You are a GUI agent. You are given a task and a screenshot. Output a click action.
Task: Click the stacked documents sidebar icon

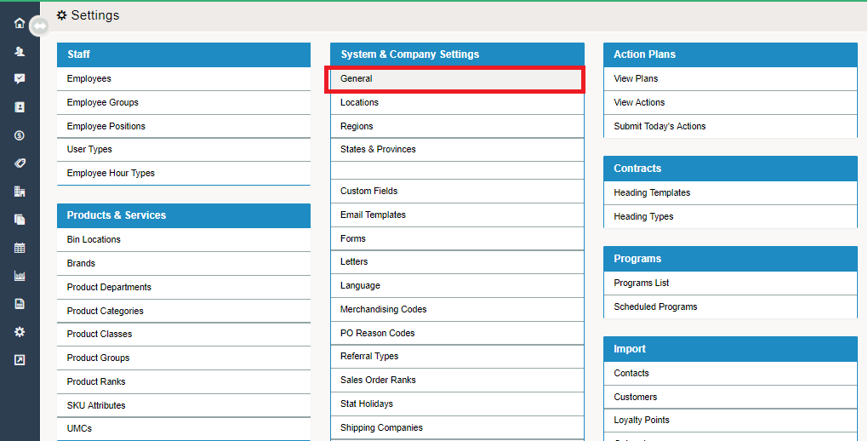(20, 220)
